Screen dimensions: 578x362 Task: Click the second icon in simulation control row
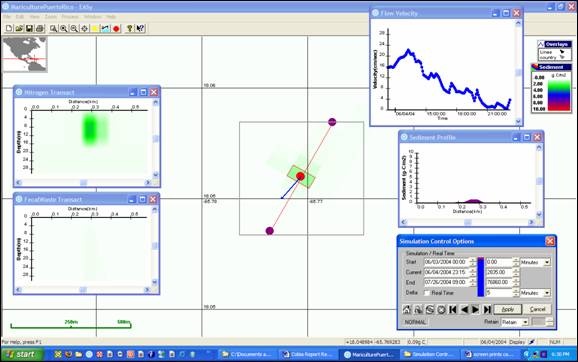tap(418, 309)
